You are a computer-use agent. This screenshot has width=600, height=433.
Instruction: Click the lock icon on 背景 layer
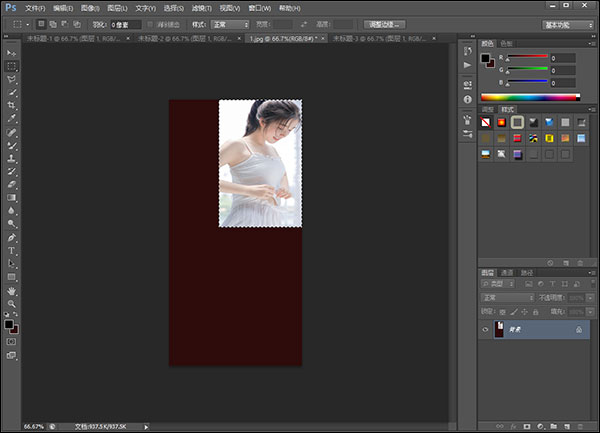tap(578, 329)
